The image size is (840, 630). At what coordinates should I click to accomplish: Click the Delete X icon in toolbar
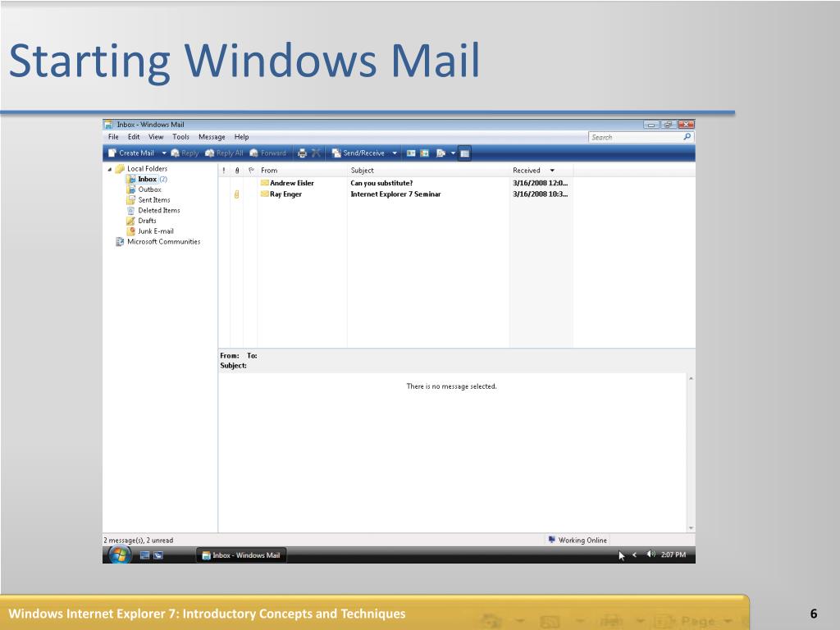[x=316, y=153]
